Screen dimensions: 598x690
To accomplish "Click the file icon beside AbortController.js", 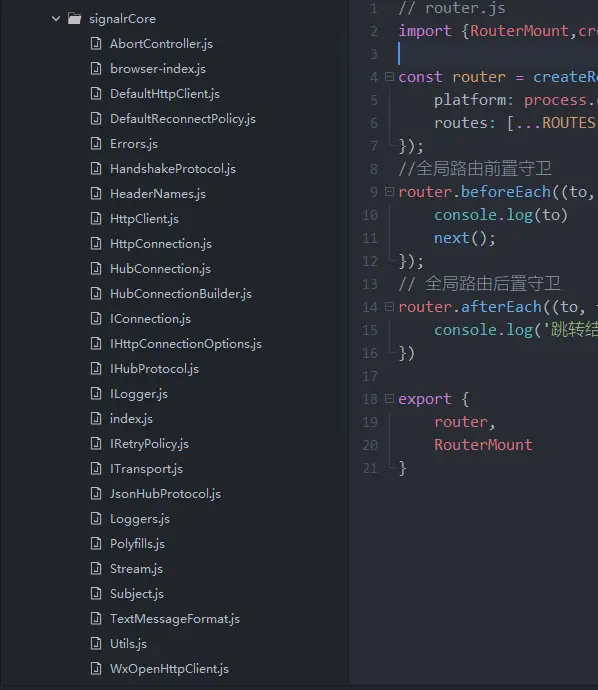I will pyautogui.click(x=96, y=44).
